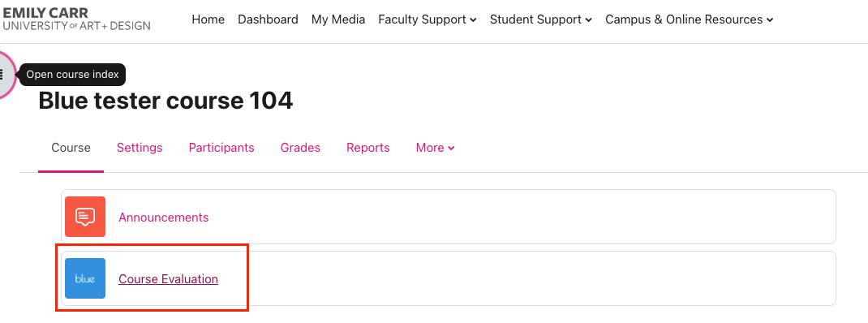This screenshot has width=868, height=323.
Task: Expand the Student Support dropdown
Action: tap(541, 19)
